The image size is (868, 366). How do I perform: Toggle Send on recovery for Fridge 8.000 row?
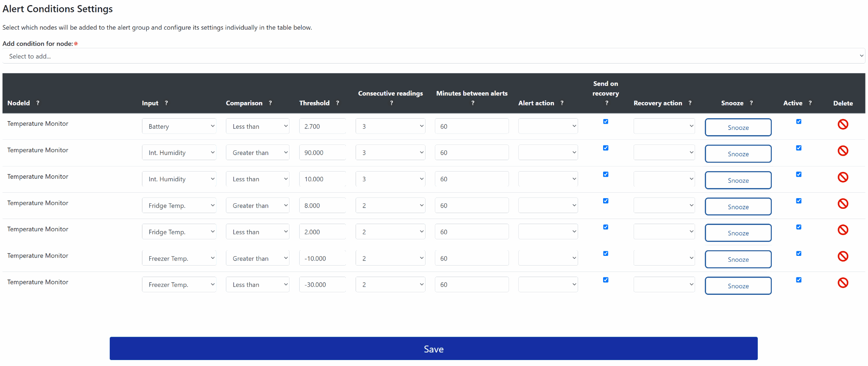(606, 201)
